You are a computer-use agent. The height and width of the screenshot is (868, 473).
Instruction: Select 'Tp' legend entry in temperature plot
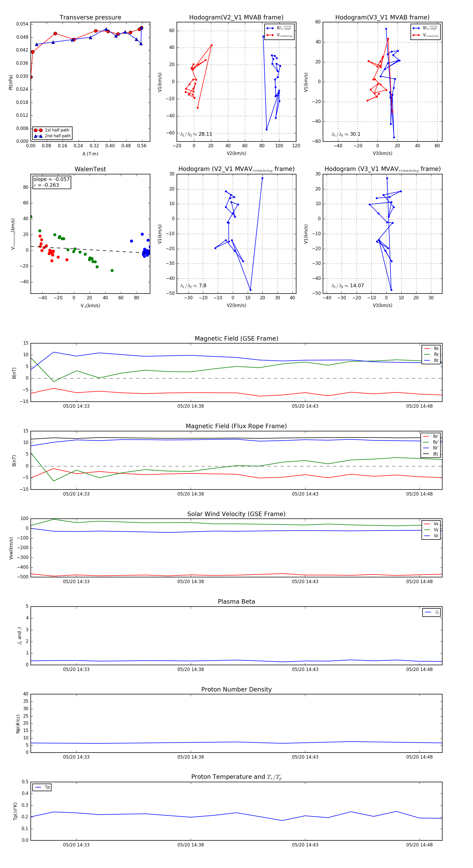click(42, 788)
